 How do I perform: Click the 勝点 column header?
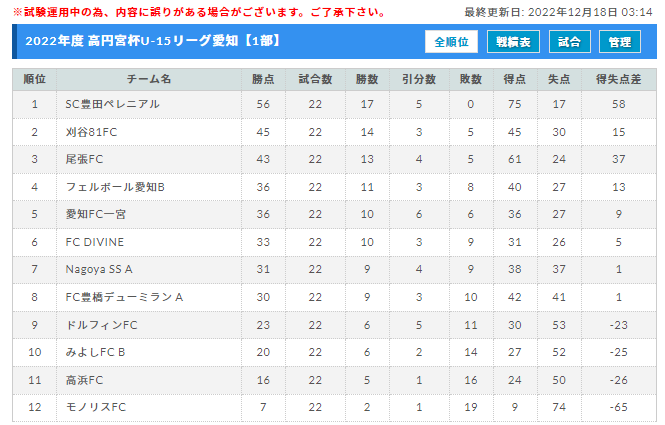[x=263, y=79]
